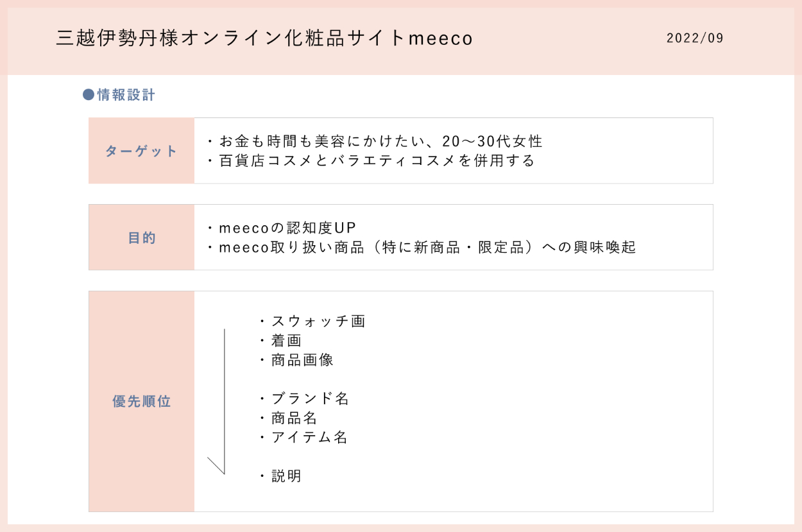The height and width of the screenshot is (532, 802).
Task: Click the 情報設計 heading text
Action: [x=126, y=96]
